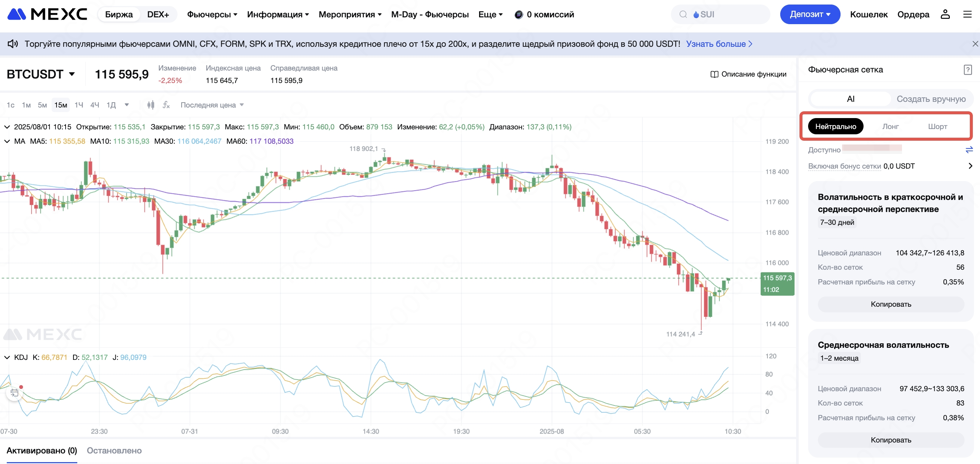Screen dimensions: 980x464
Task: Select 5м timeframe
Action: point(42,104)
